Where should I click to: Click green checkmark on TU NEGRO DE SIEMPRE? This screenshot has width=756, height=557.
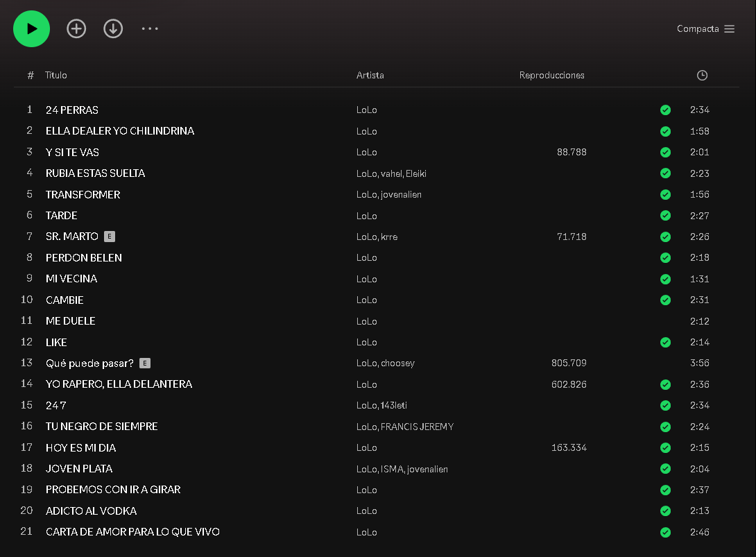(665, 427)
